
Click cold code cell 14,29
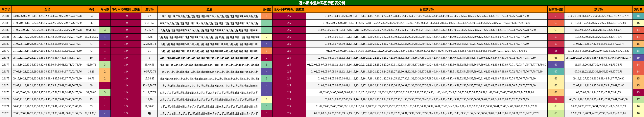91,72
